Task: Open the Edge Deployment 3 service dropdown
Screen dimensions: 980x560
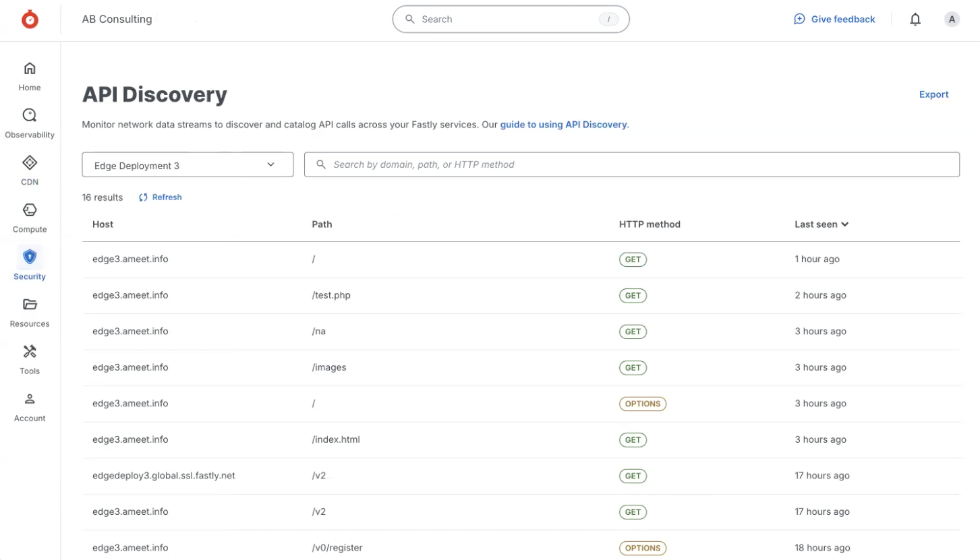Action: click(x=188, y=164)
